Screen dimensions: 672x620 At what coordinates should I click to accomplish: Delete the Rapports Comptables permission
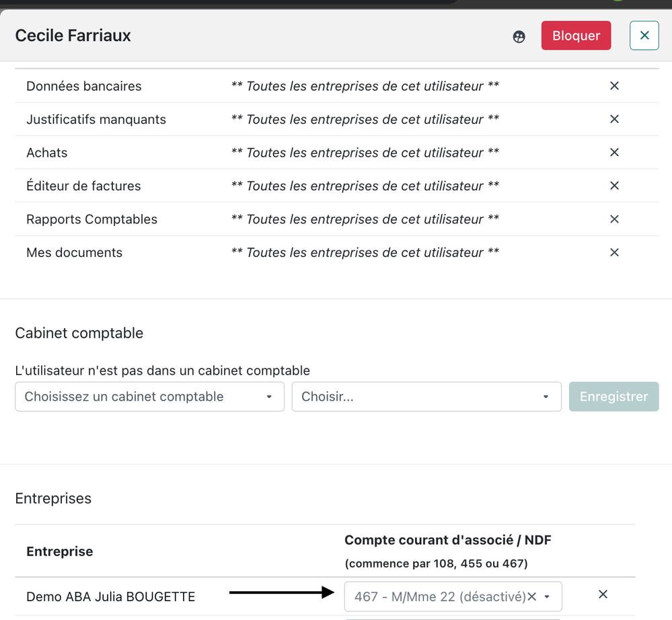[614, 219]
